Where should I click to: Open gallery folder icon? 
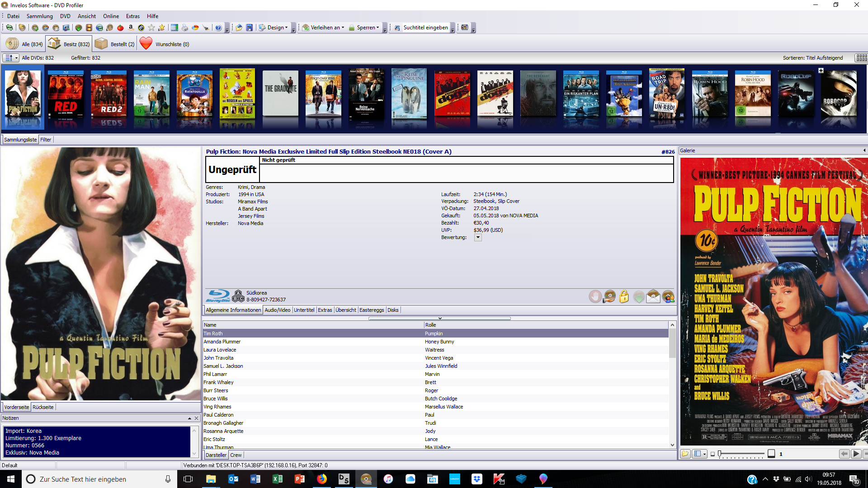685,454
